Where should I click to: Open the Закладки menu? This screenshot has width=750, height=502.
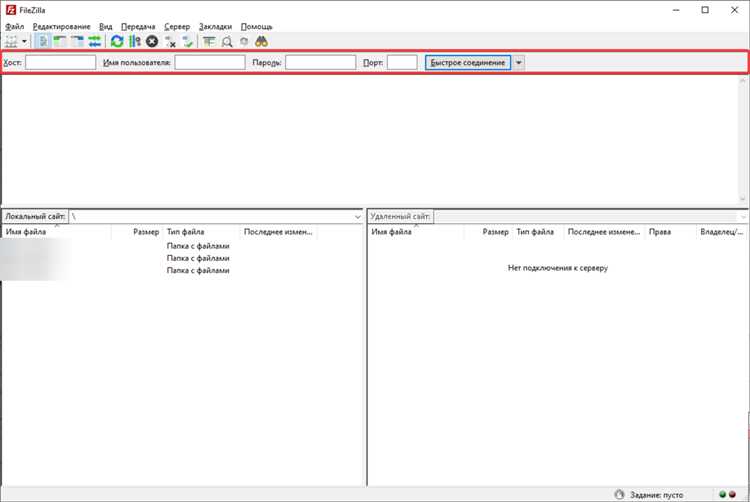[215, 26]
